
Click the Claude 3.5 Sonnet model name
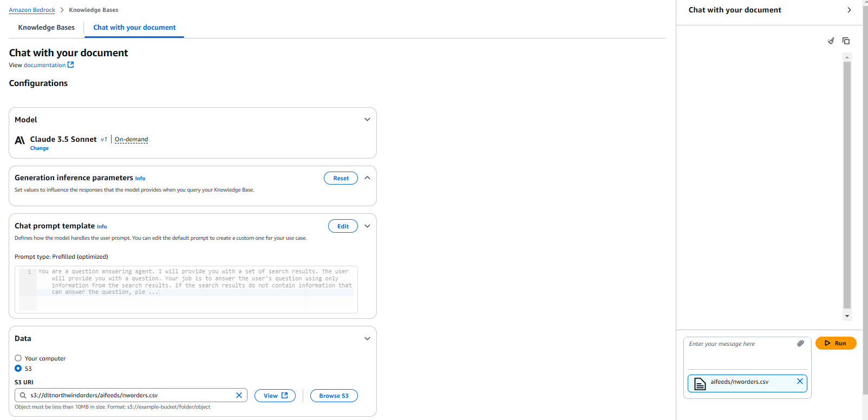click(63, 139)
